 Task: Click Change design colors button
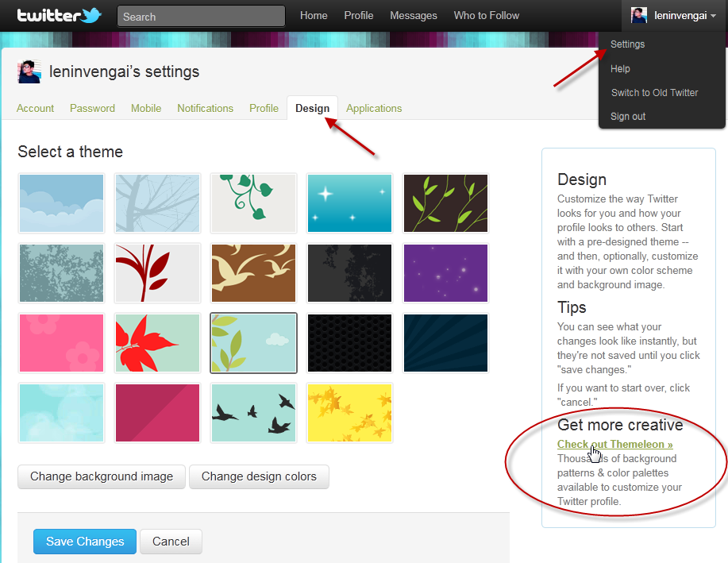259,476
